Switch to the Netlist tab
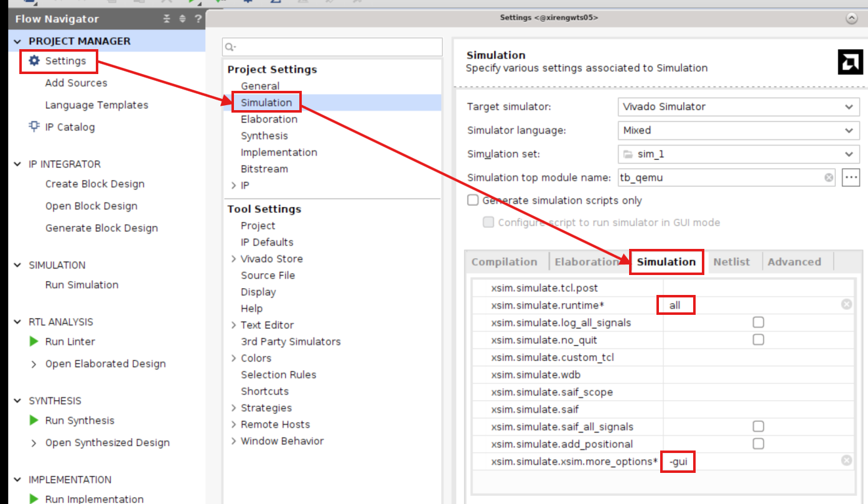The height and width of the screenshot is (504, 868). pyautogui.click(x=732, y=261)
